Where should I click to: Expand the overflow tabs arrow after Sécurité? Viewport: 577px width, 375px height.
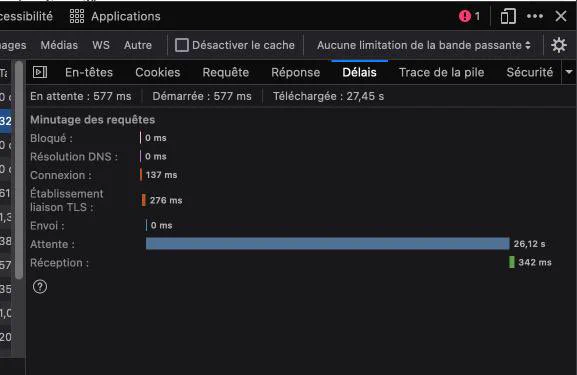569,72
